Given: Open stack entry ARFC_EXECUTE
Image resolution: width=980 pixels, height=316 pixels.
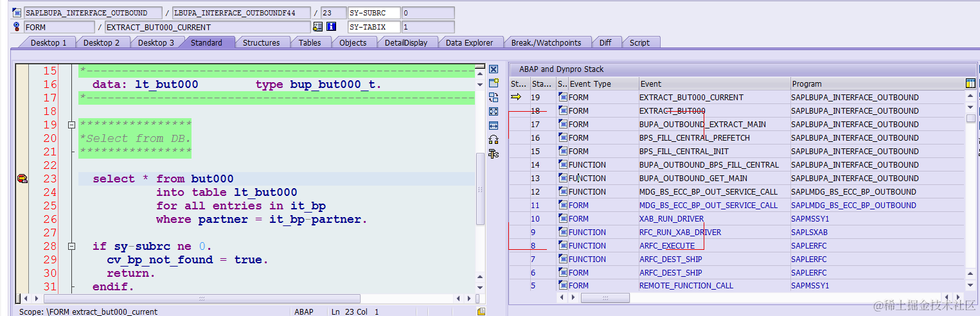Looking at the screenshot, I should pos(667,245).
